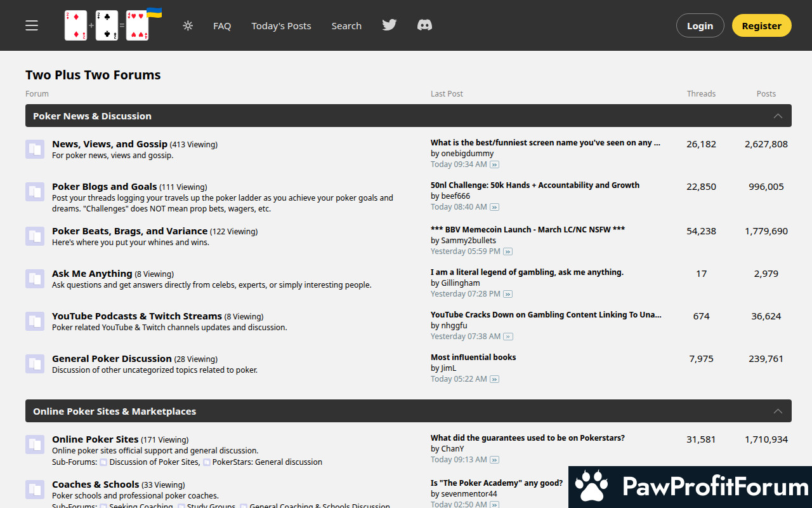
Task: View profile of JimL
Action: (449, 368)
